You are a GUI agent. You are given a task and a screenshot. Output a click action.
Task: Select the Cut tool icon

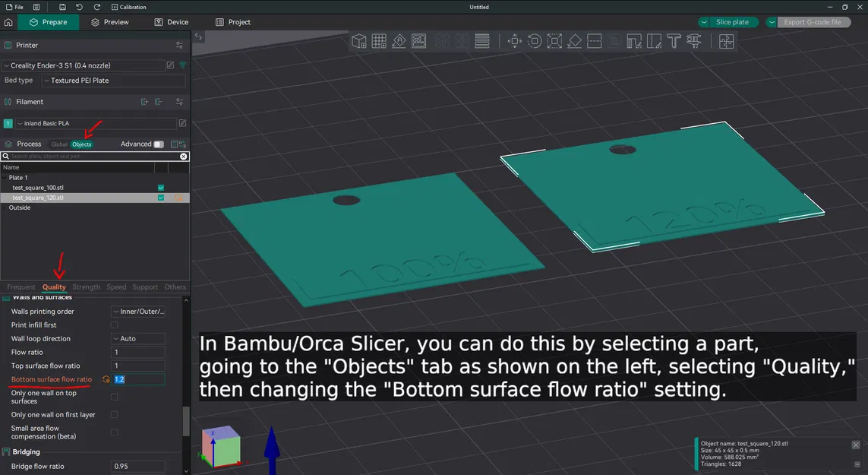pos(594,41)
